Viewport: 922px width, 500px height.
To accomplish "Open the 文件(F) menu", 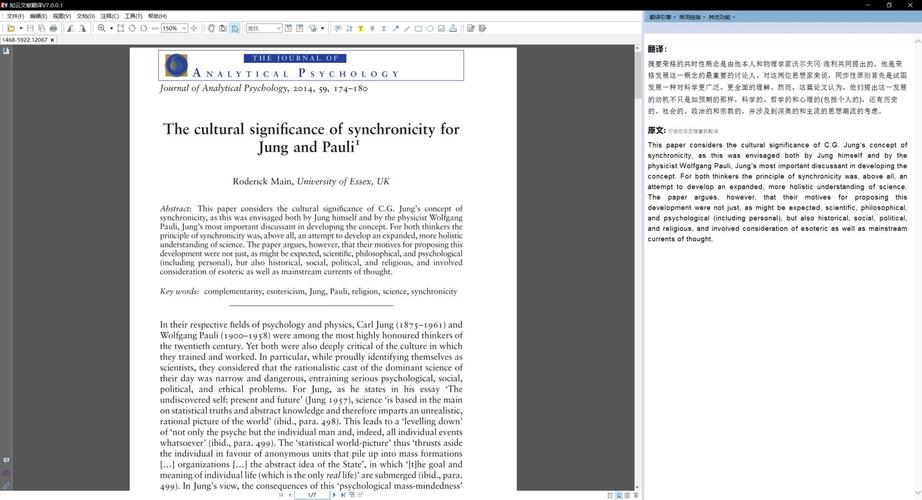I will (15, 16).
